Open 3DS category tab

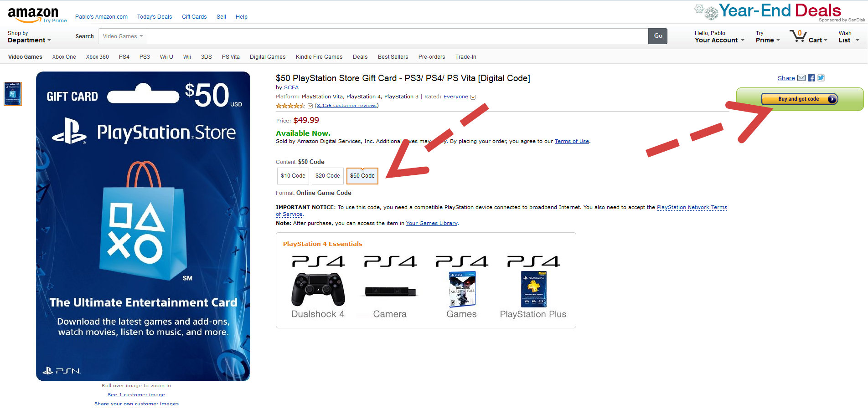207,57
